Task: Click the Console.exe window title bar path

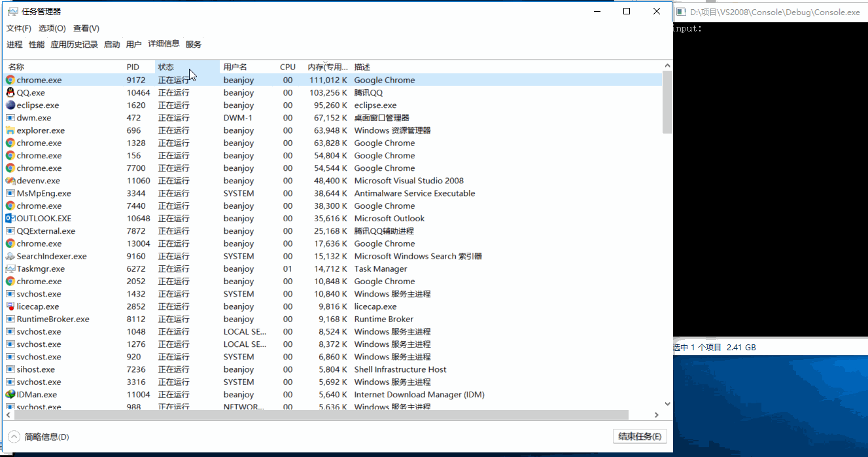Action: point(775,12)
